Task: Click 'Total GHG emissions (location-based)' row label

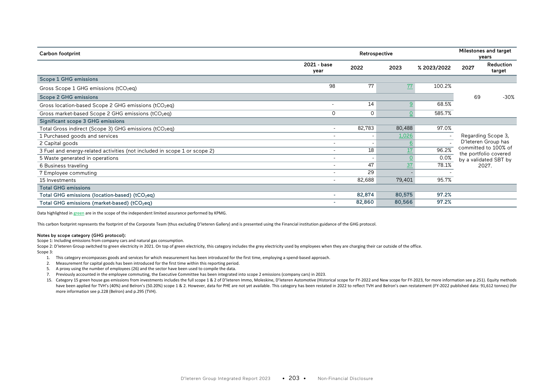Action: (x=97, y=195)
